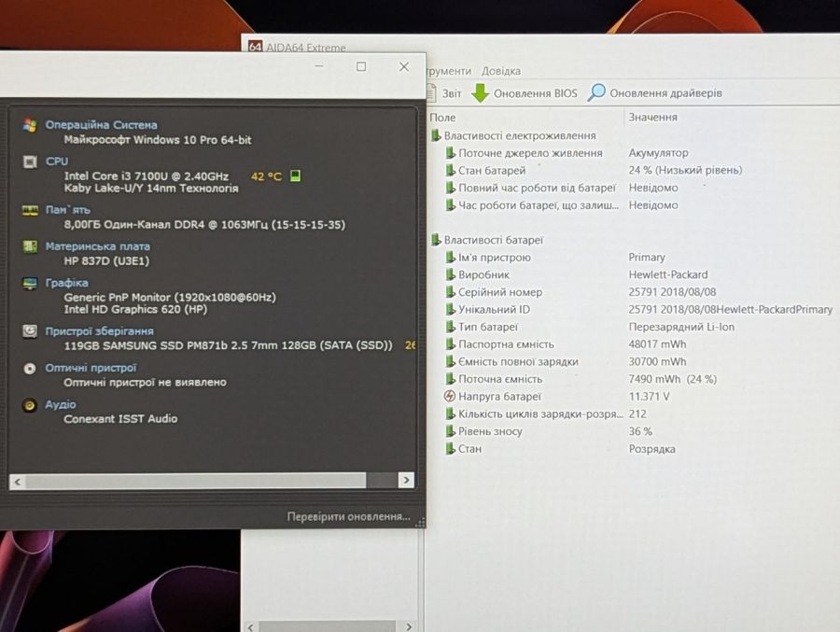Select the Акумулятор power source value
Screen dimensions: 840x632
pyautogui.click(x=658, y=153)
